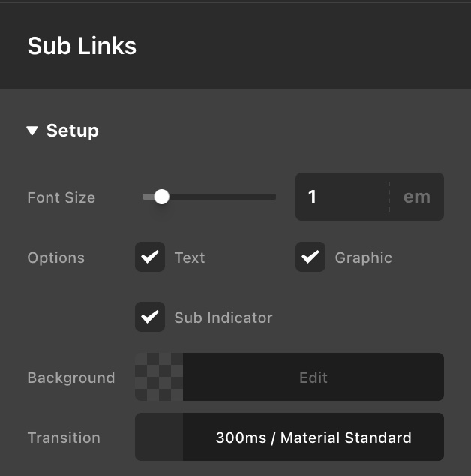This screenshot has height=476, width=471.
Task: Click the Font Size slider handle
Action: coord(161,197)
